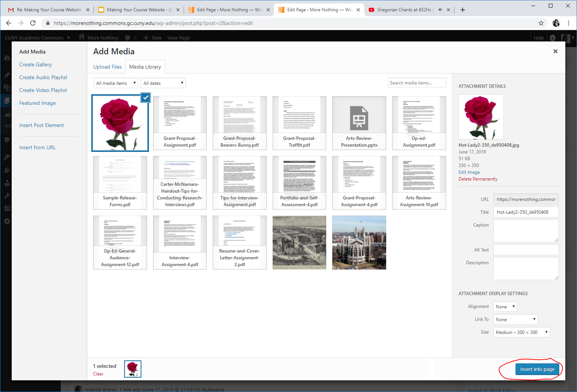This screenshot has width=577, height=392.
Task: Mute the Gregorian Chants tab audio icon
Action: point(440,10)
